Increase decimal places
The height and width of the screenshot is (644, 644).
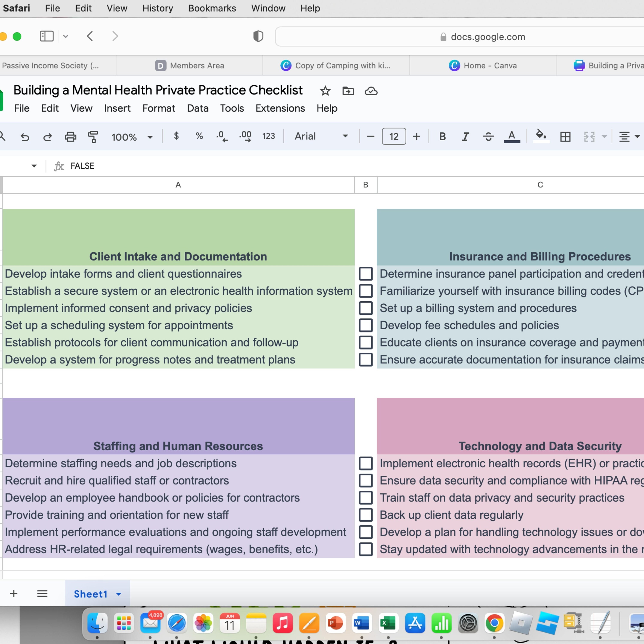(245, 136)
